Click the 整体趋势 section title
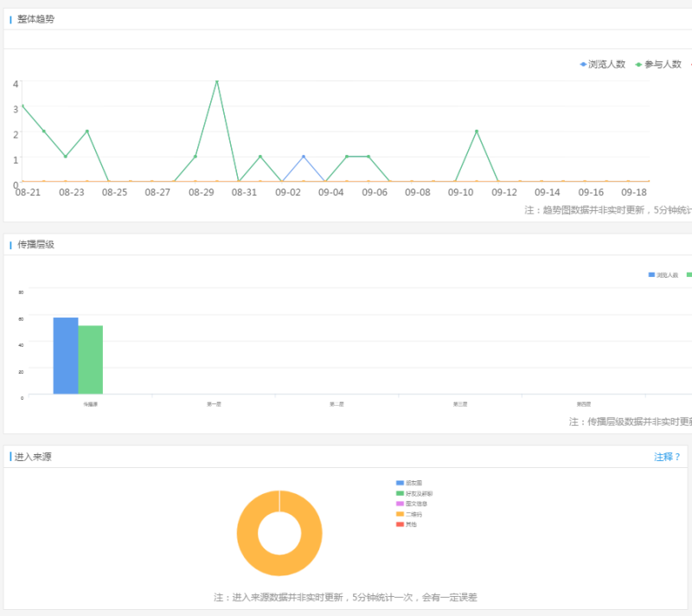This screenshot has width=692, height=616. [35, 19]
